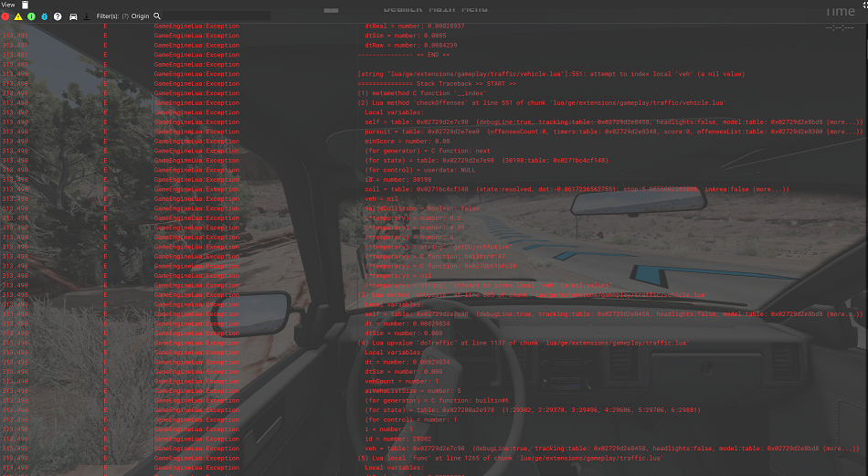This screenshot has height=476, width=868.
Task: Select the '(for state)' 30198:table line
Action: pos(486,161)
